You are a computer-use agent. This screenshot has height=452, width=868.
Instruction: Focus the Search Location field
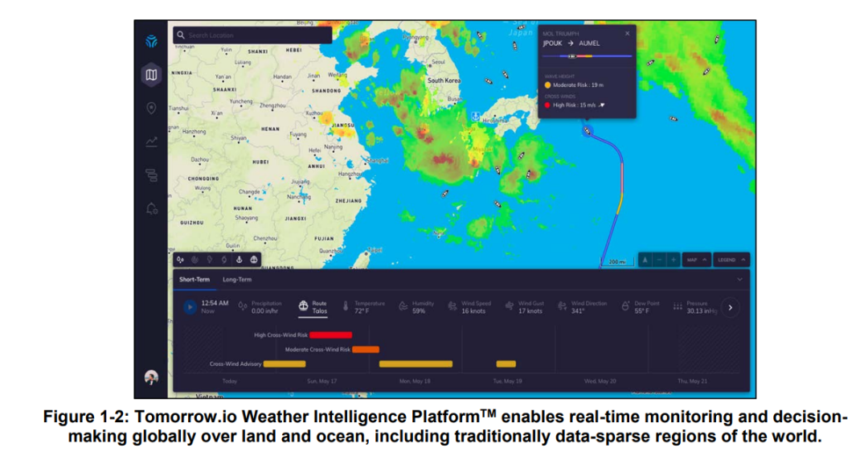(x=252, y=35)
